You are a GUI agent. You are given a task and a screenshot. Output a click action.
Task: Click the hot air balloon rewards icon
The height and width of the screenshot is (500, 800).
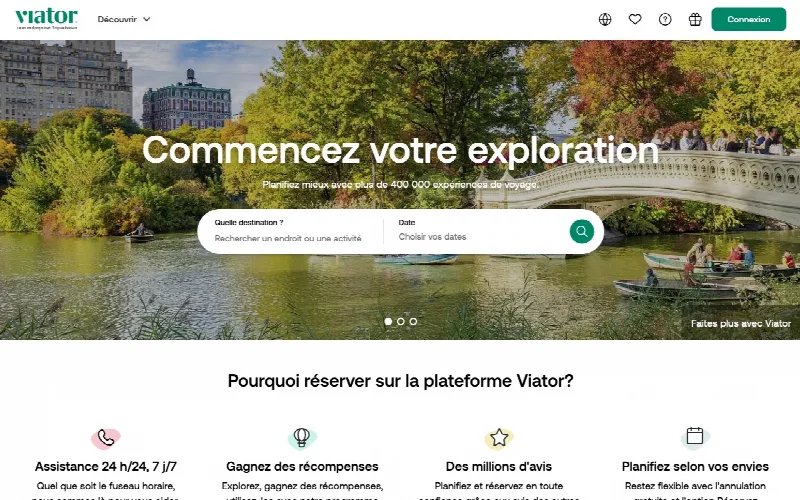tap(302, 438)
